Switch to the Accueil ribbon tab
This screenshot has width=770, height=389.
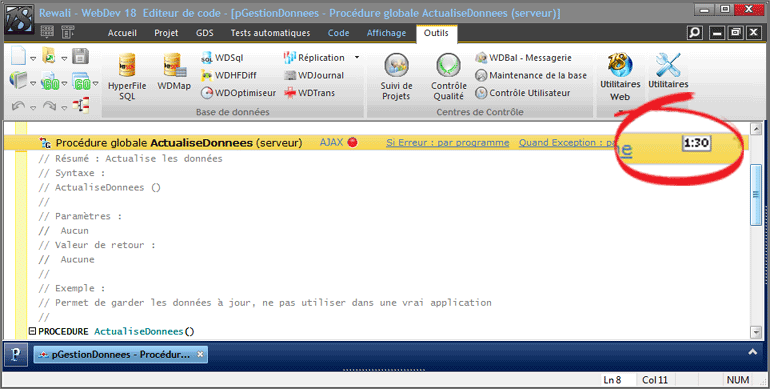122,33
